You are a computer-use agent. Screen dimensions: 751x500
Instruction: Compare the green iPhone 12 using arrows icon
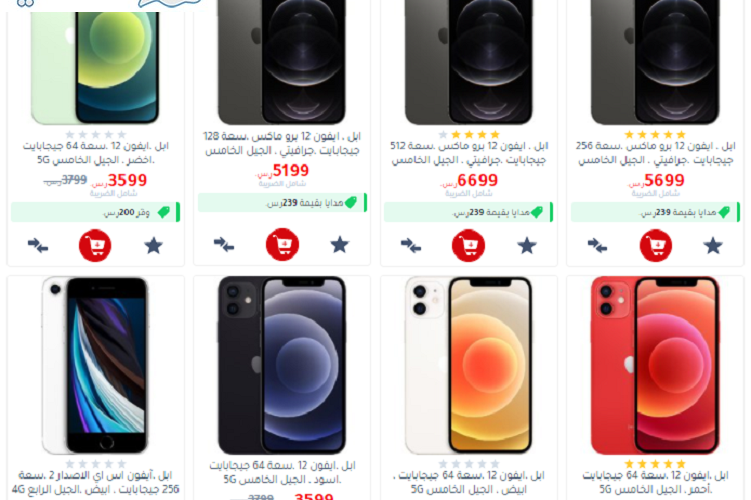pos(38,246)
